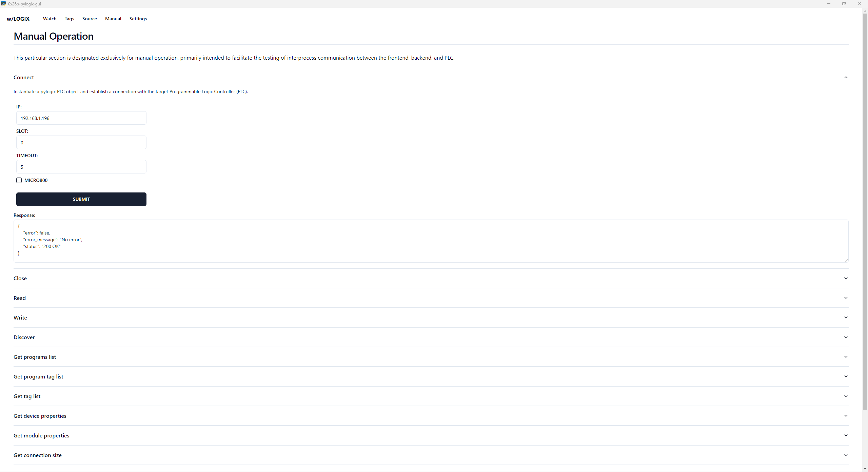
Task: Expand the Close section chevron
Action: 846,278
